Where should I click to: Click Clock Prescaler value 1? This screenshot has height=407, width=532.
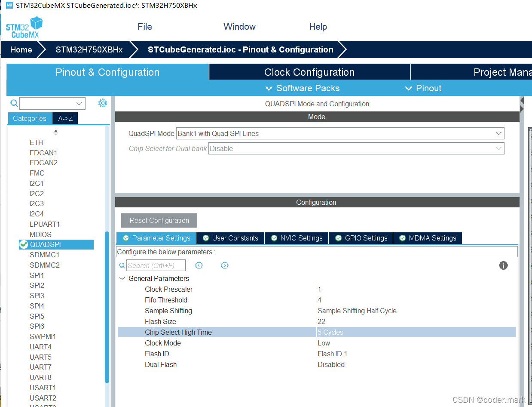[x=319, y=289]
